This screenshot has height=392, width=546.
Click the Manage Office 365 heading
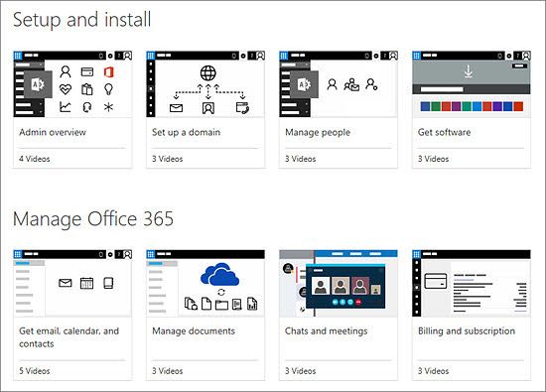93,219
